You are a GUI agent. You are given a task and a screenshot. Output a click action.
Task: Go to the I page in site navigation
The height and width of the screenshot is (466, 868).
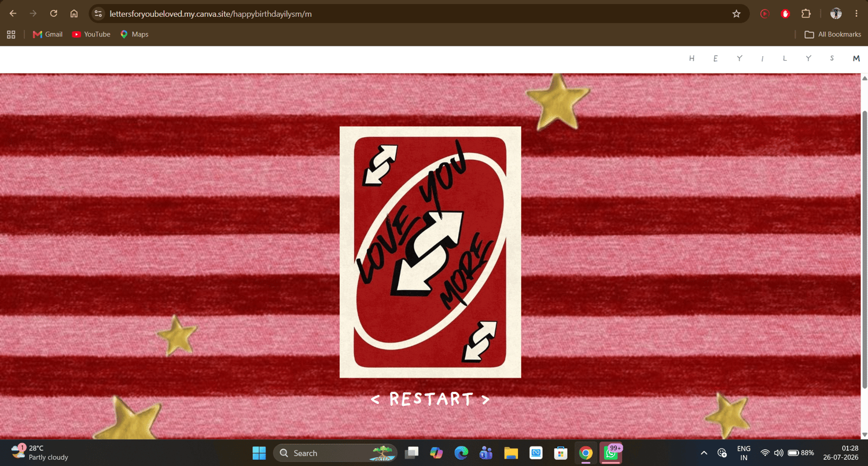762,58
